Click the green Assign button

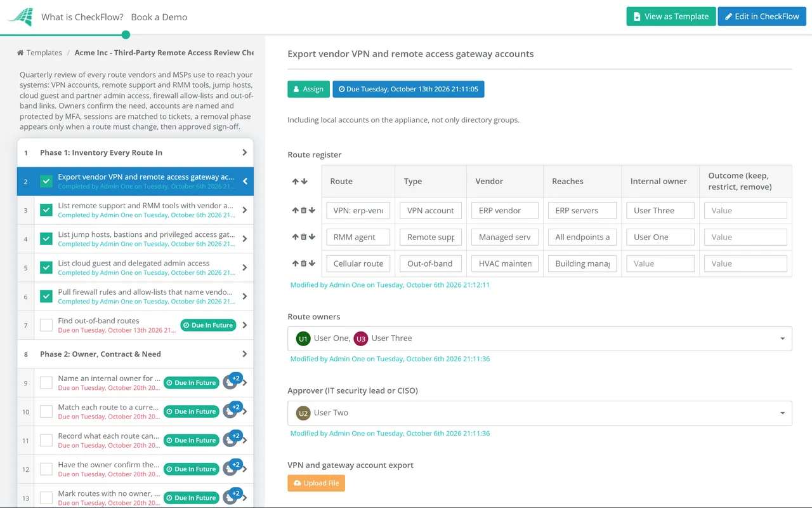click(x=308, y=89)
